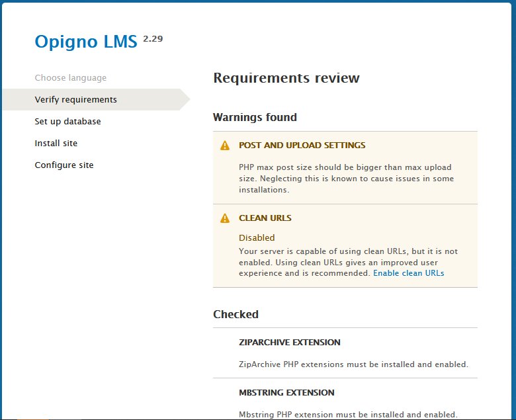This screenshot has height=420, width=516.
Task: Click the Disabled status text
Action: point(256,237)
